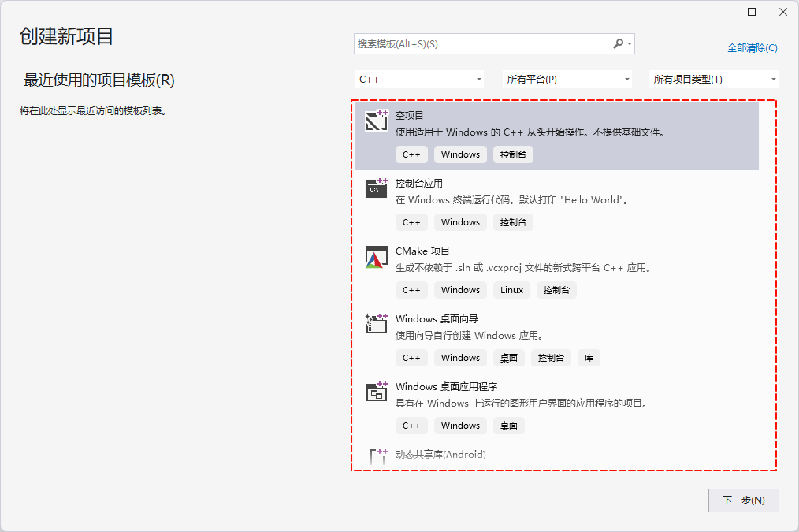This screenshot has width=799, height=532.
Task: Expand the 所有平台(P) platform dropdown
Action: (x=567, y=80)
